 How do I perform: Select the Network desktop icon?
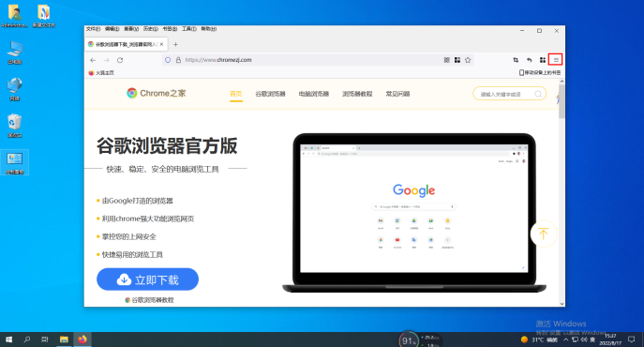pos(15,89)
